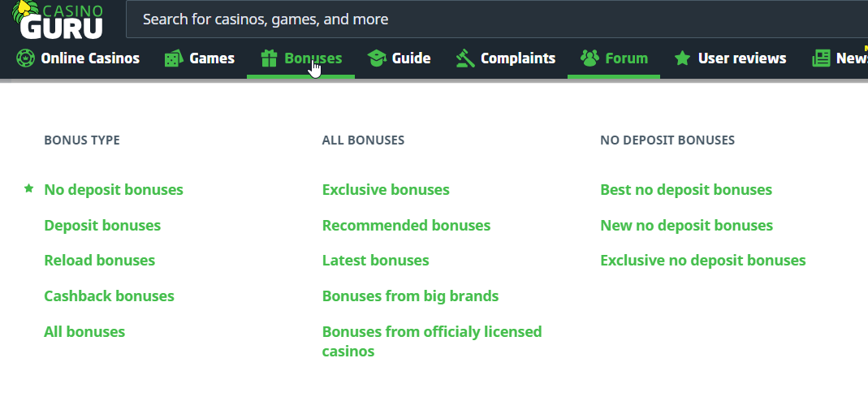Click the Complaints gavel icon
Viewport: 868px width, 397px height.
464,58
